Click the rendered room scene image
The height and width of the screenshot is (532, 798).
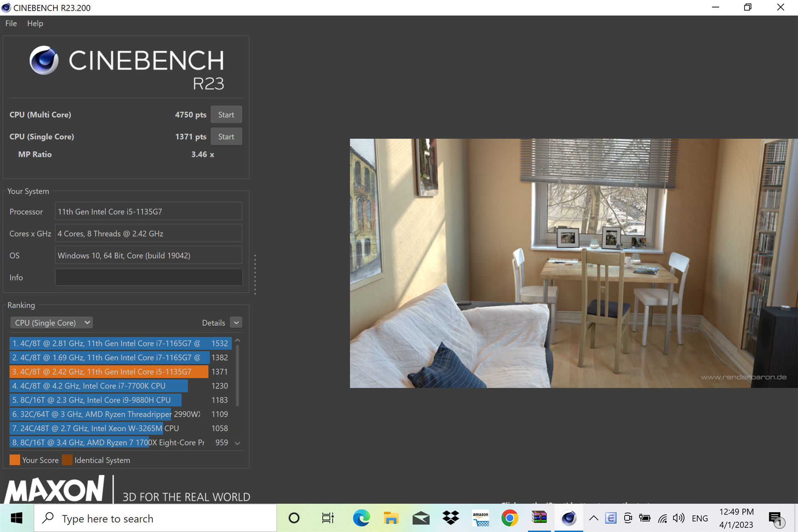point(574,263)
